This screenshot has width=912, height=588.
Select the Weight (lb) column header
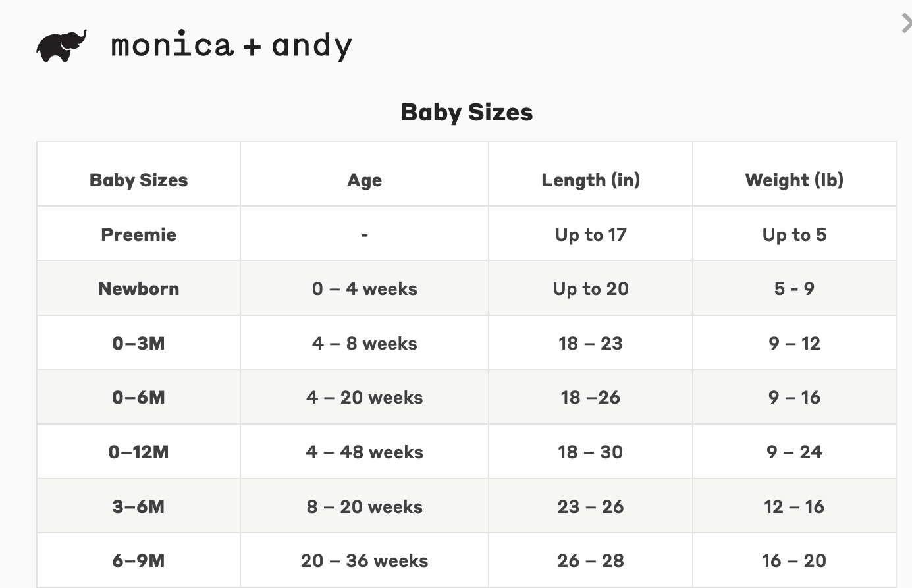click(794, 180)
